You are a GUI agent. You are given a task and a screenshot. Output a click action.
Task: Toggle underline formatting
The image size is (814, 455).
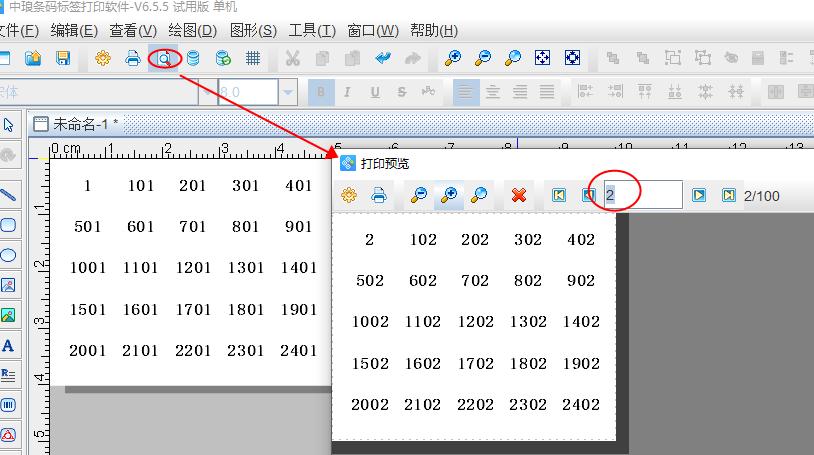click(375, 92)
